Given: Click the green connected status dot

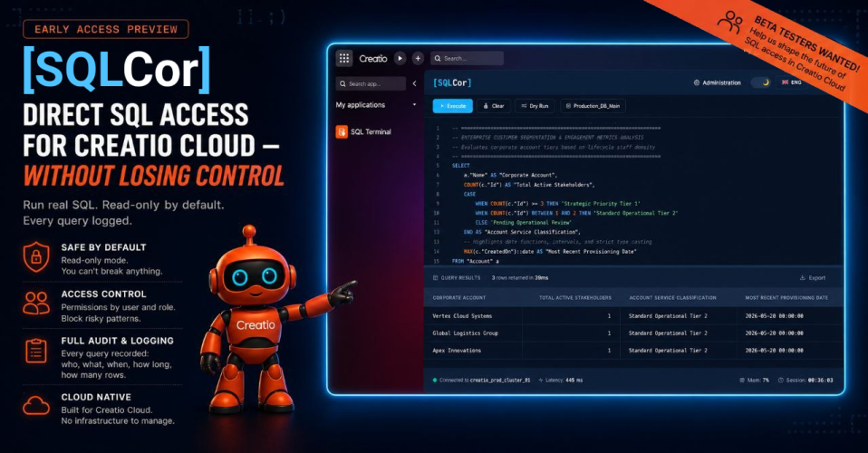Looking at the screenshot, I should [x=435, y=380].
